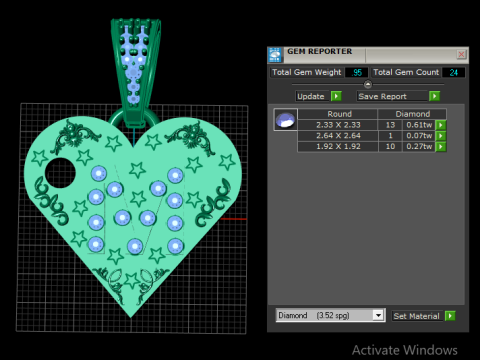Select the round gem thumbnail
The width and height of the screenshot is (480, 360).
[x=285, y=120]
